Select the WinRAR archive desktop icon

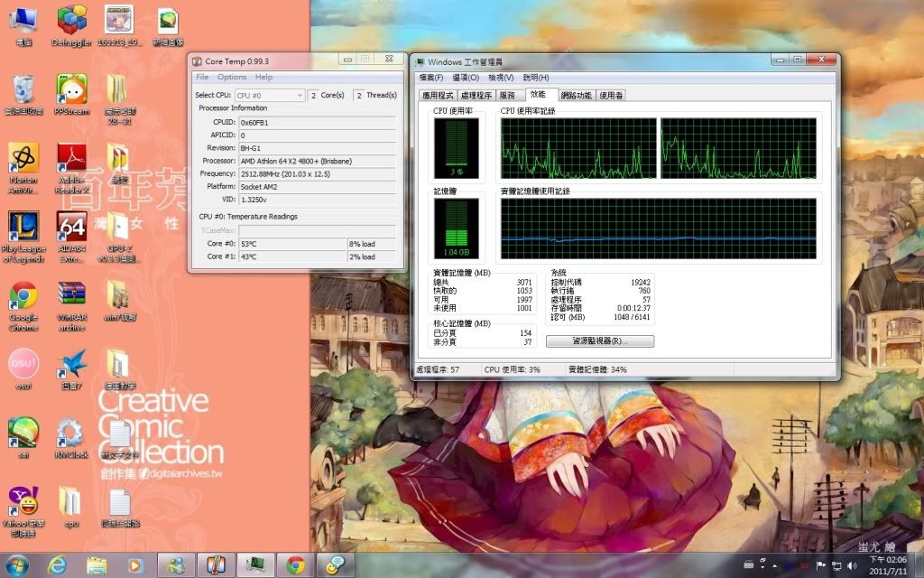coord(72,305)
